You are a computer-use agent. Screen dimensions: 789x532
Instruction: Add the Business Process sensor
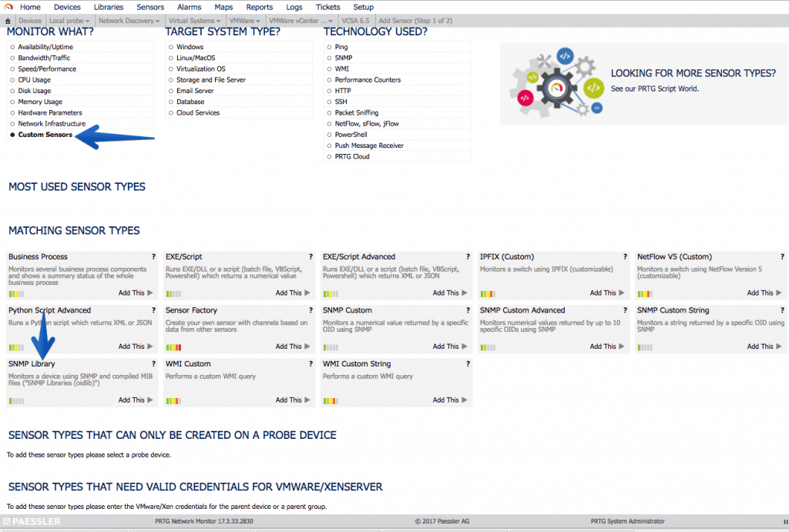tap(136, 293)
